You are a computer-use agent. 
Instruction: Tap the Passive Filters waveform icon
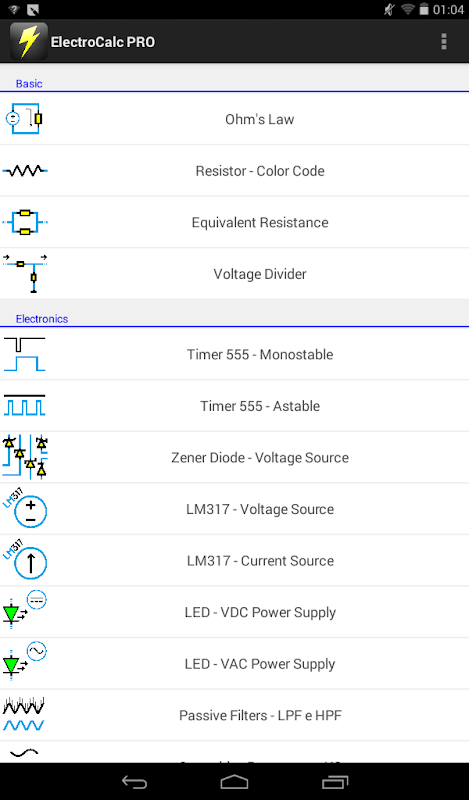[24, 715]
